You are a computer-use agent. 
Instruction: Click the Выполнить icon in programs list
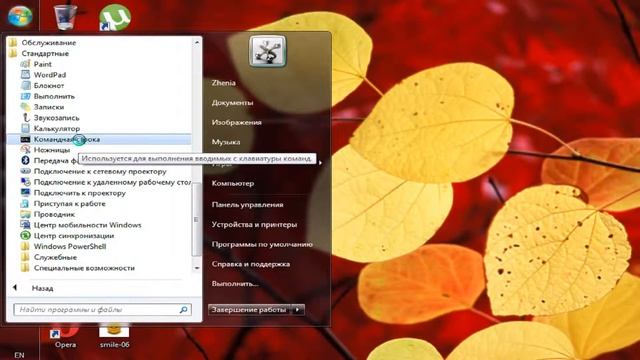[25, 96]
